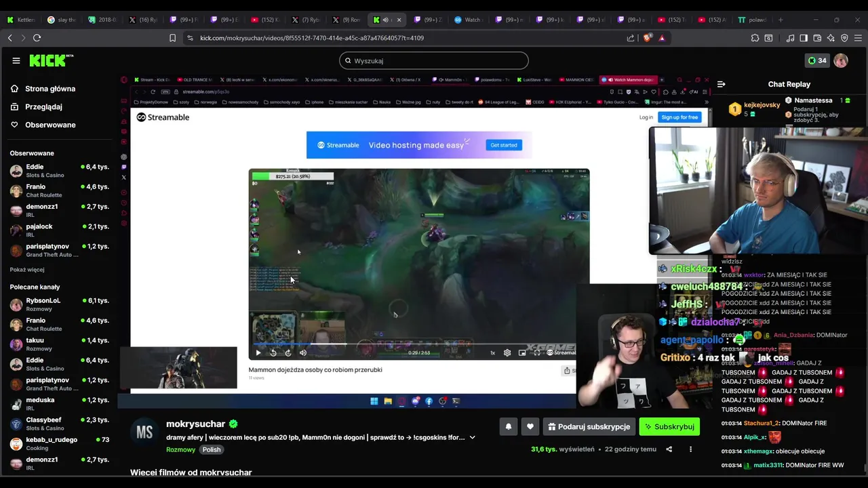The width and height of the screenshot is (868, 488).
Task: Go to Przeglądaj section
Action: [43, 106]
